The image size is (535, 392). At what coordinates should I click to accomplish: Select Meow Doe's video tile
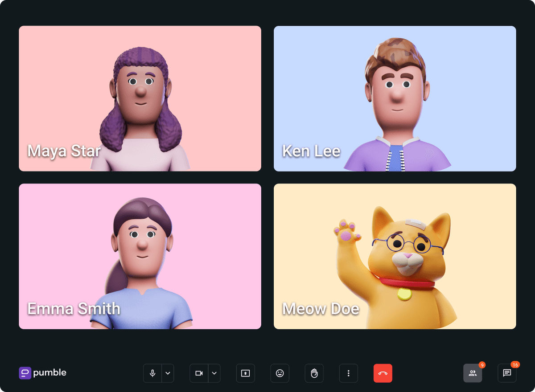[395, 256]
